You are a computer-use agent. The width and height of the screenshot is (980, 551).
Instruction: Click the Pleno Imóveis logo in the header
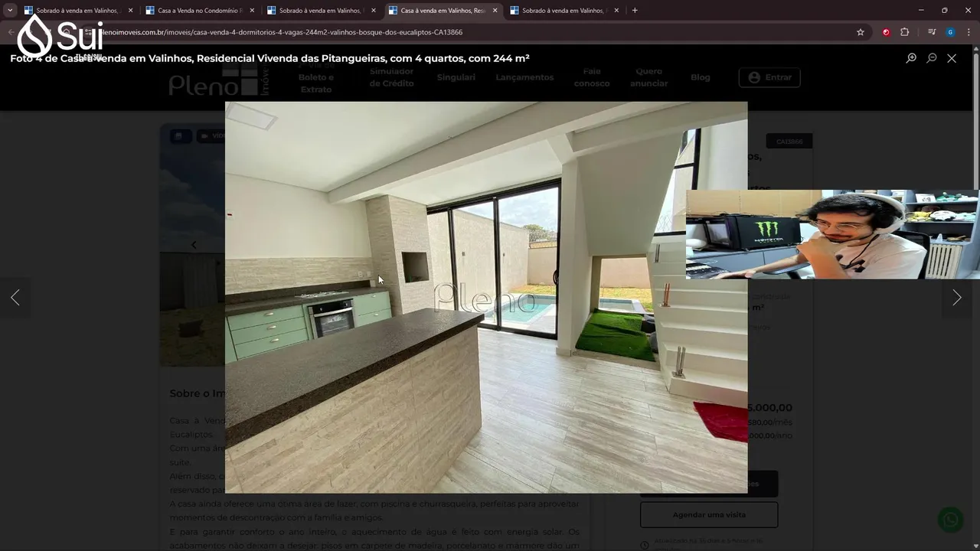point(220,80)
